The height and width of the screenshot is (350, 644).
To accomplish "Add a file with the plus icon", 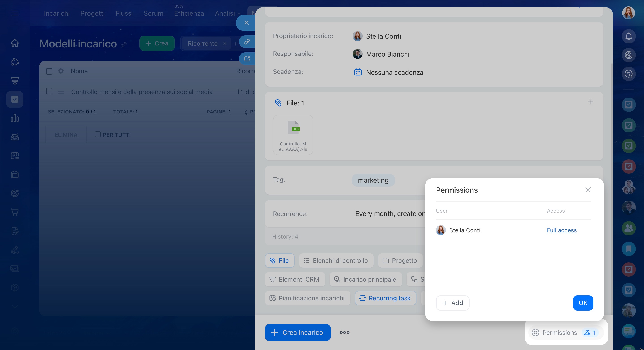I will [590, 102].
